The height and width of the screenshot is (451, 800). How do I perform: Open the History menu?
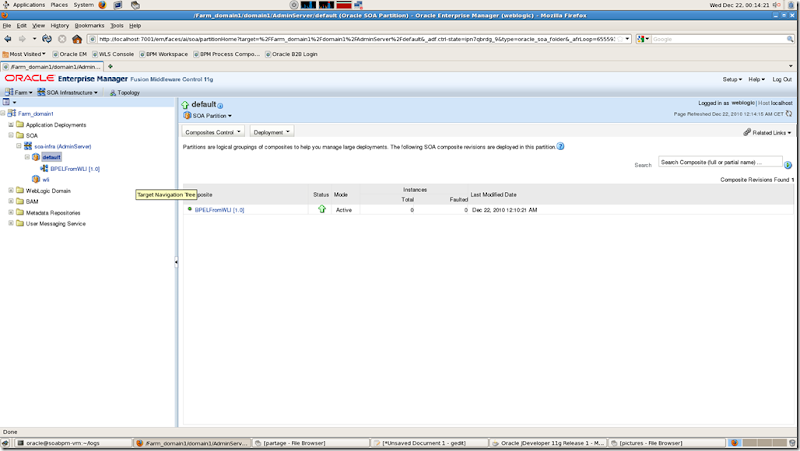click(59, 26)
